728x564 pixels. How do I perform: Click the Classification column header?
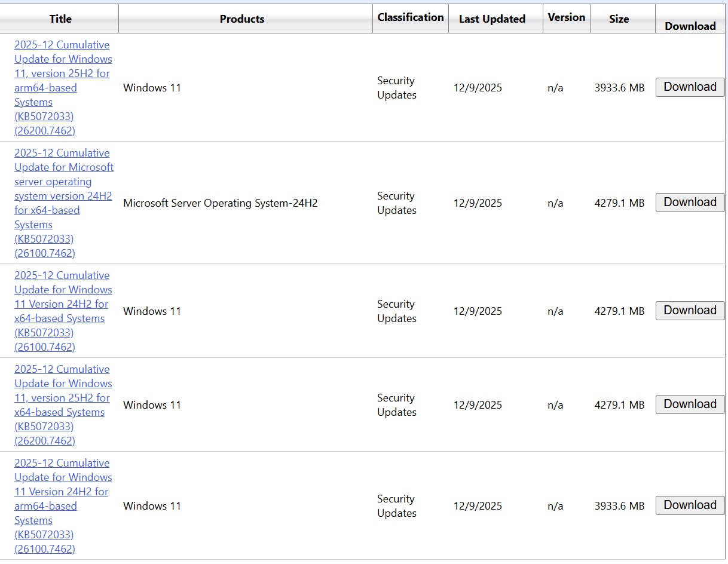pos(411,17)
